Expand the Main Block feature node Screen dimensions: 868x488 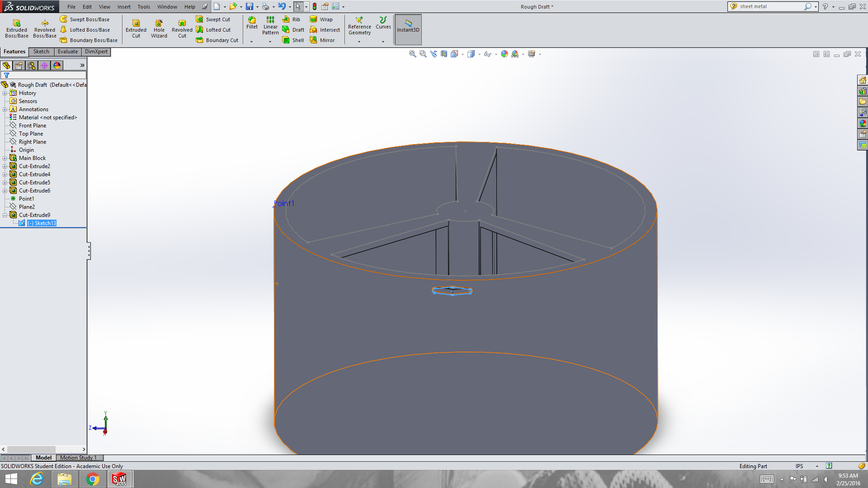pyautogui.click(x=5, y=158)
